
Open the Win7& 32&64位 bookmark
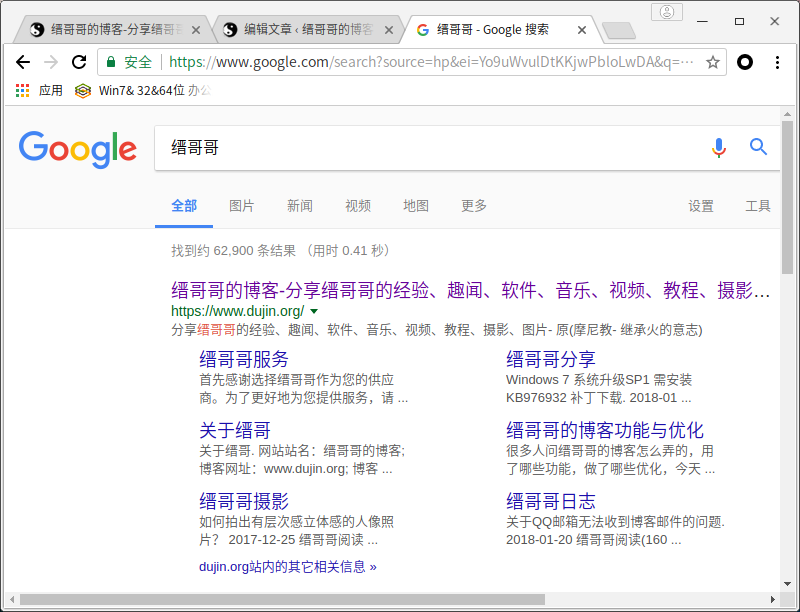click(143, 91)
